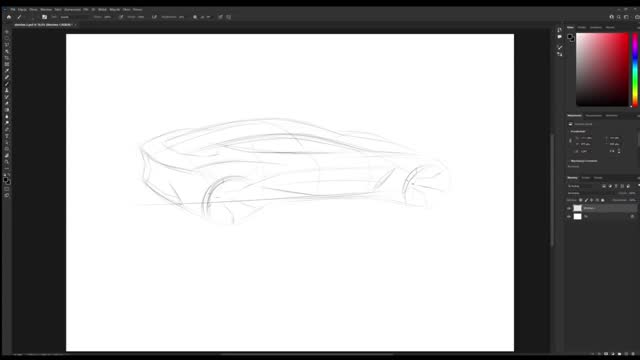The width and height of the screenshot is (640, 360).
Task: Select the Rectangular Marquee tool
Action: (7, 38)
